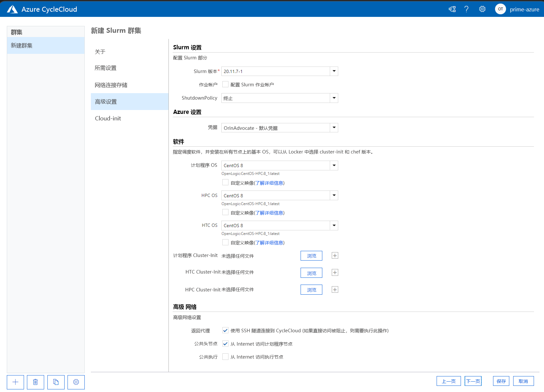This screenshot has width=544, height=392.
Task: Browse file for 计划程序 Cluster-Init
Action: coord(311,256)
